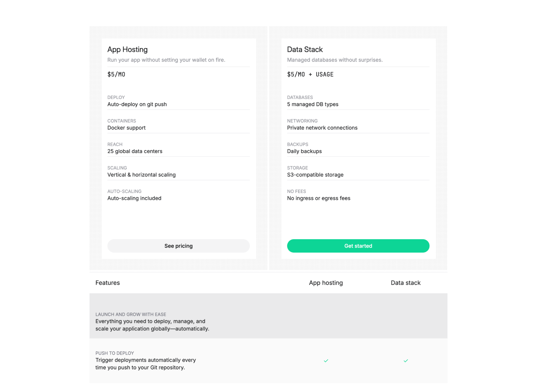
Task: Click the Daily backups feature
Action: 304,151
